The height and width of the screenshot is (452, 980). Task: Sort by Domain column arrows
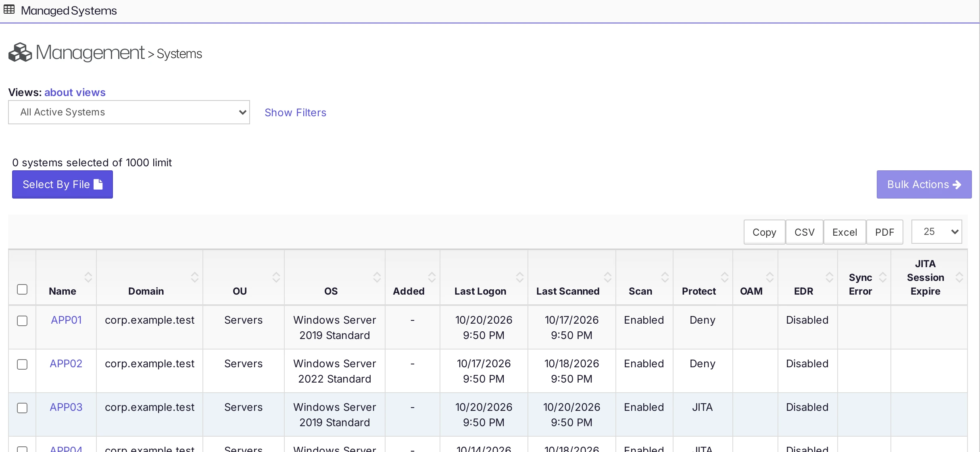[x=195, y=277]
